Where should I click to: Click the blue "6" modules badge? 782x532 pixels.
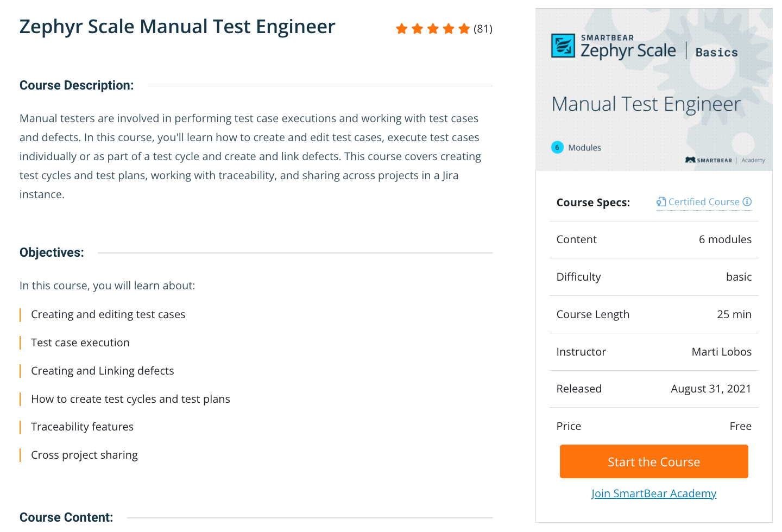coord(557,147)
